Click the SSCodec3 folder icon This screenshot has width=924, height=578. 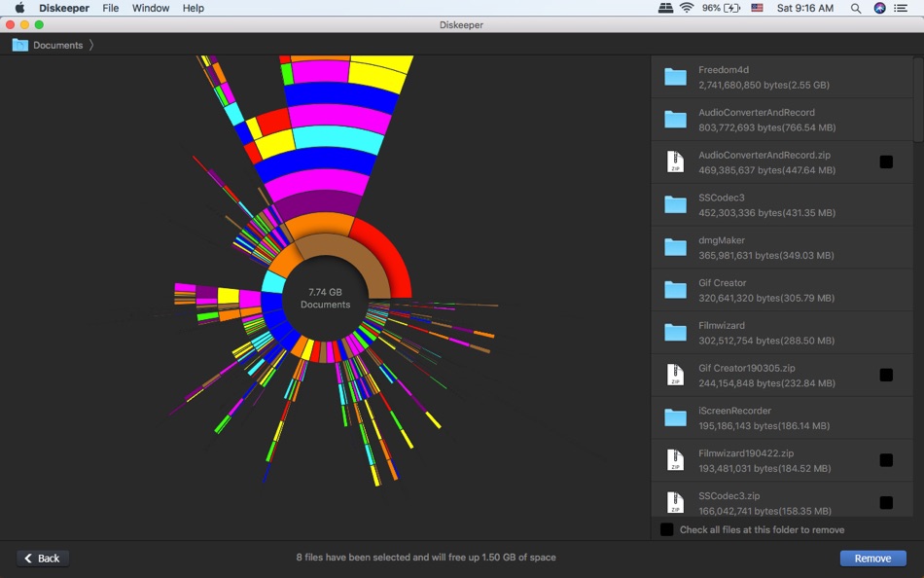coord(675,204)
